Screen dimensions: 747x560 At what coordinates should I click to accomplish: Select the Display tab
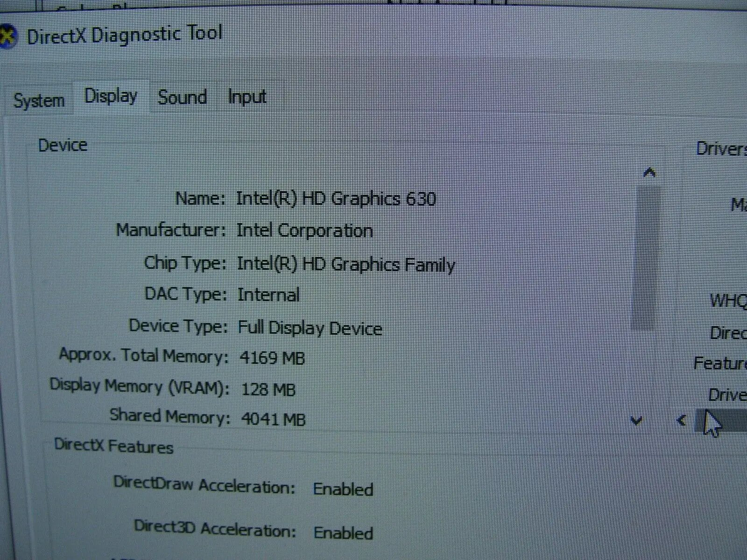pos(111,96)
